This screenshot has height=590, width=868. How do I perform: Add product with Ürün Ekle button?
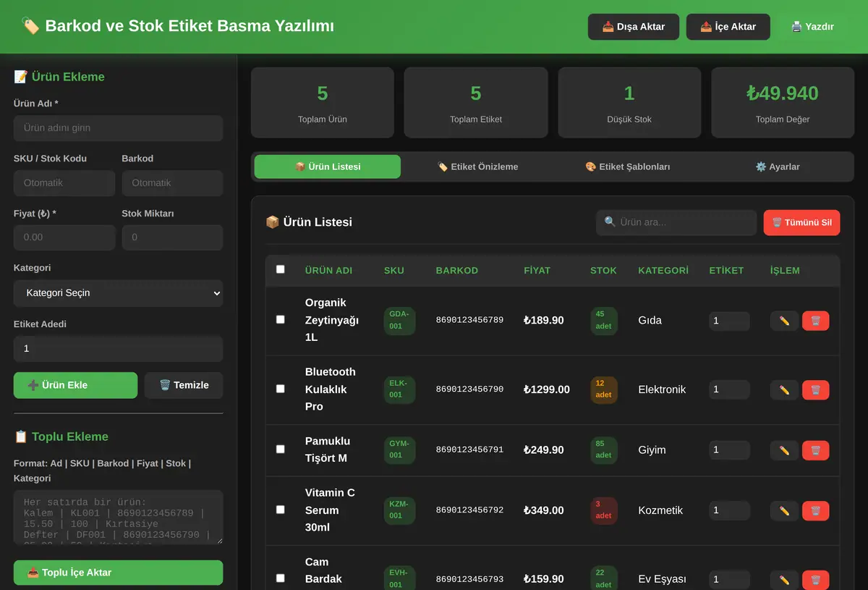coord(75,385)
